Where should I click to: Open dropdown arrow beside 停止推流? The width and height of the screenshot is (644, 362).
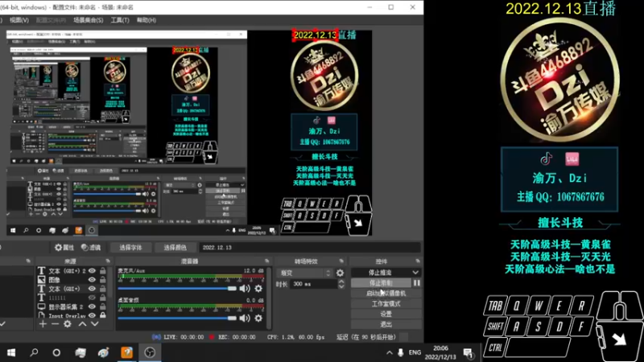[x=415, y=273]
